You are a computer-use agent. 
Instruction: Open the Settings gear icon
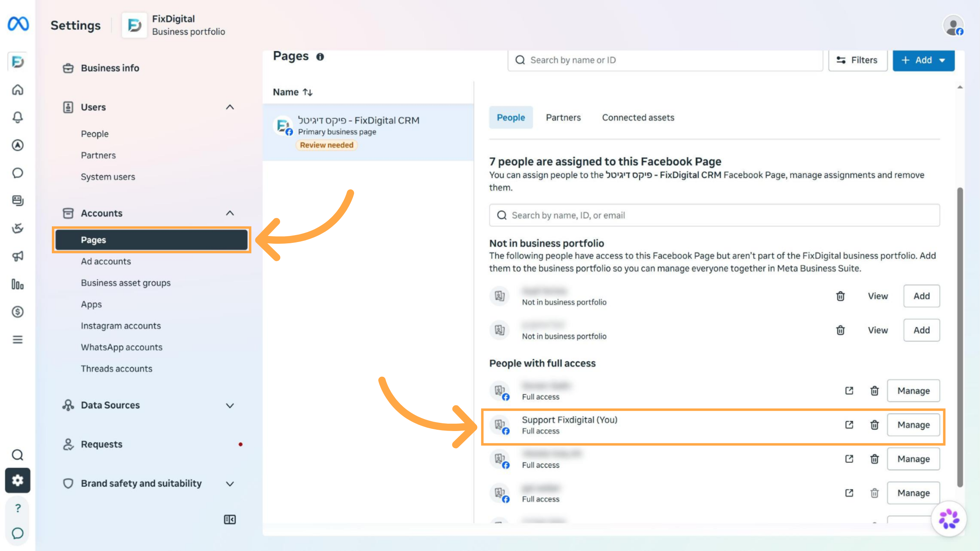[18, 480]
